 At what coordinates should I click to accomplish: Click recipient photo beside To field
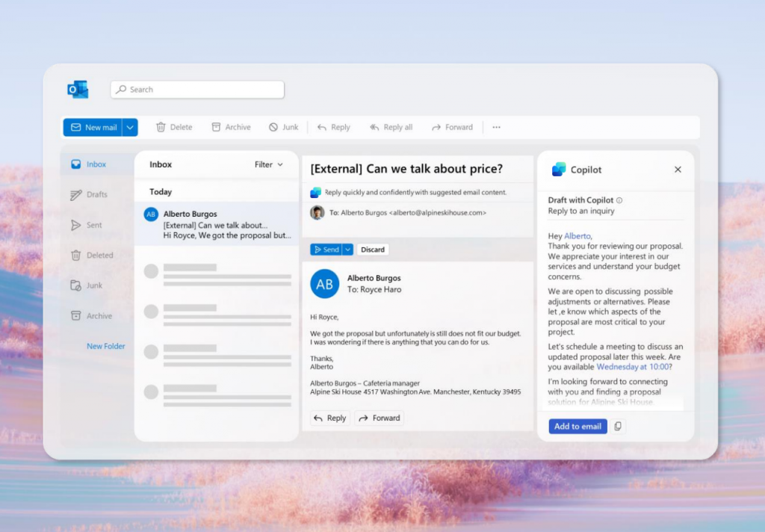317,212
